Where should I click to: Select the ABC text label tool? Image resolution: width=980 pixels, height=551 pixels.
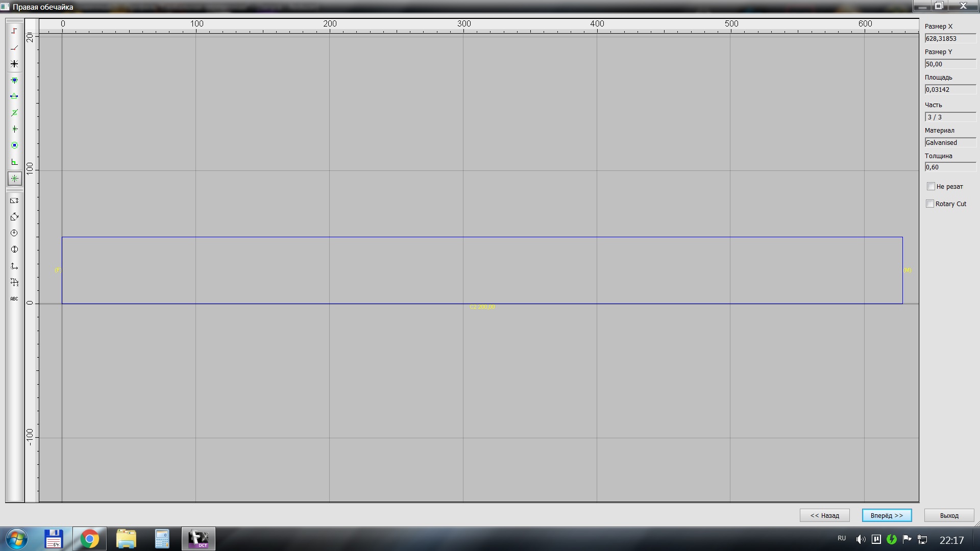14,299
